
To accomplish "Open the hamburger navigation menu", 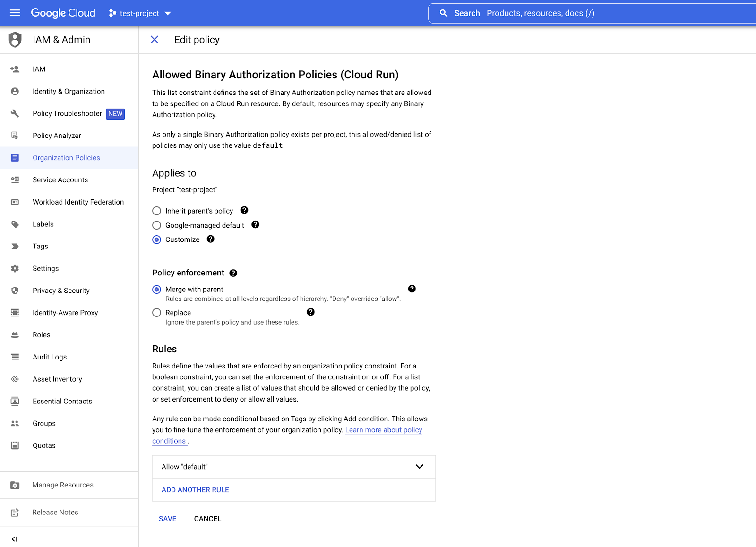I will [x=15, y=13].
